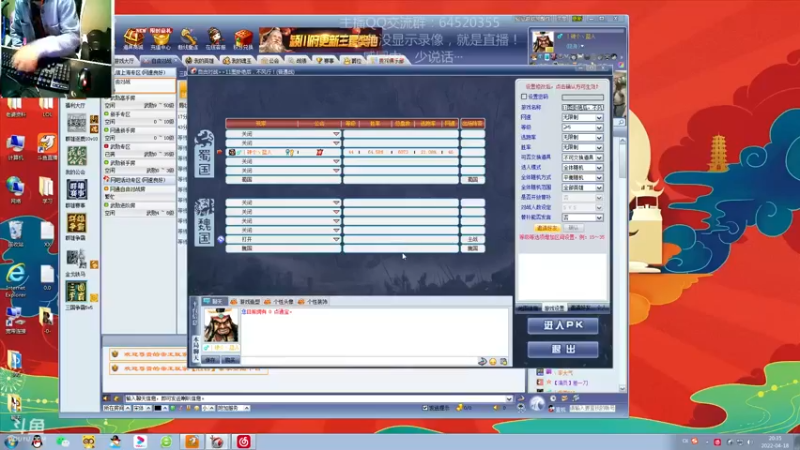Click the WeChat icon on the taskbar
800x450 pixels.
63,442
